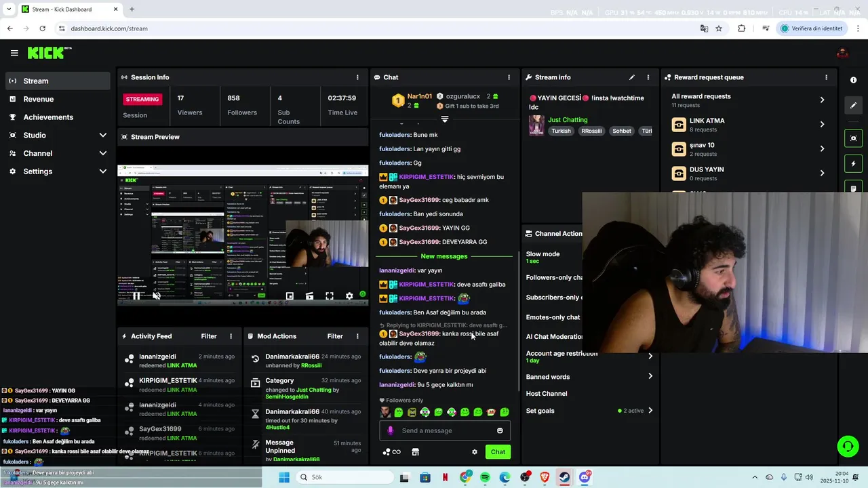Click the Account age restriction row
868x488 pixels.
(x=589, y=357)
